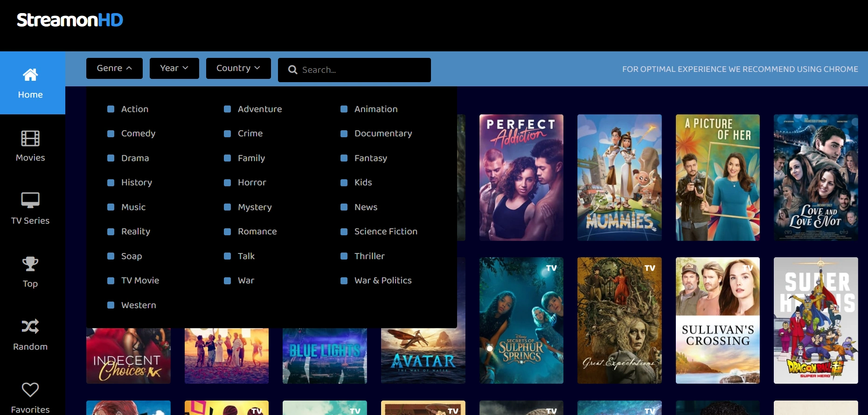Open the Indecent Choices poster

pyautogui.click(x=128, y=356)
